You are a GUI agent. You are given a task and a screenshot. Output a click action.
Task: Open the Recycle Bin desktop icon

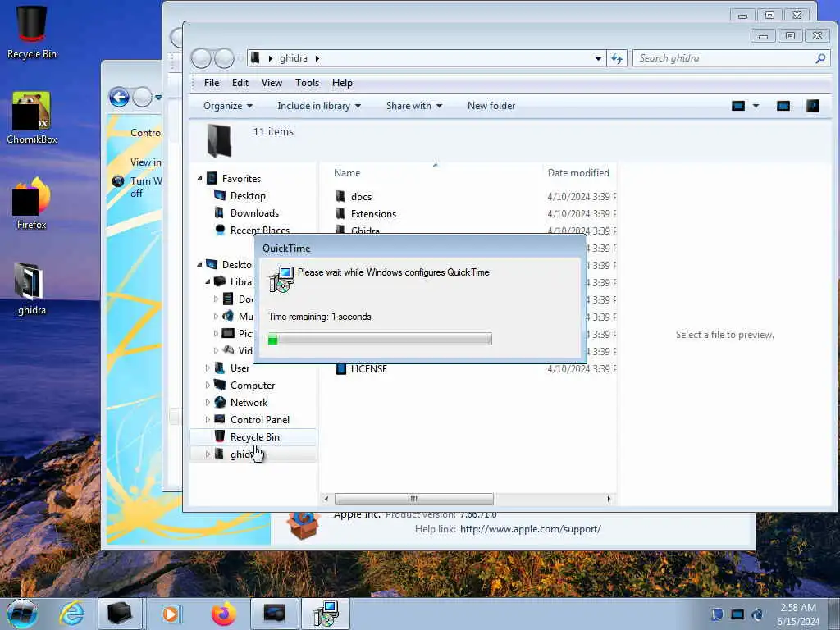pos(32,32)
